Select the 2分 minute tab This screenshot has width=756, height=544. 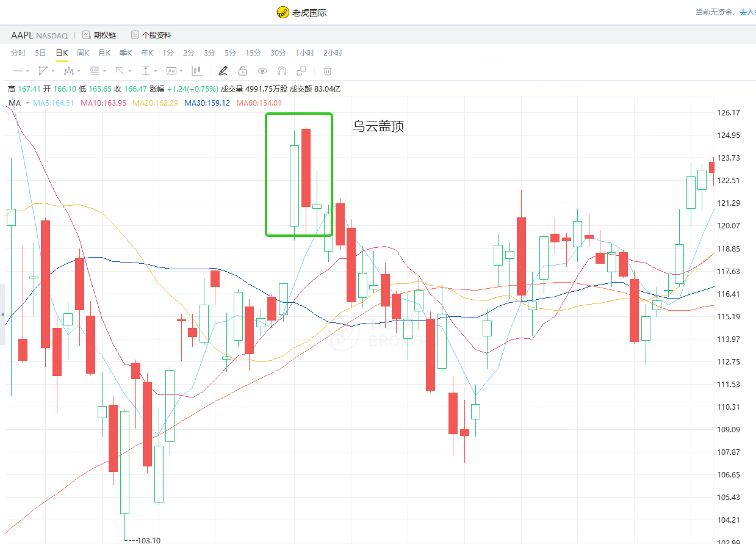tap(189, 53)
